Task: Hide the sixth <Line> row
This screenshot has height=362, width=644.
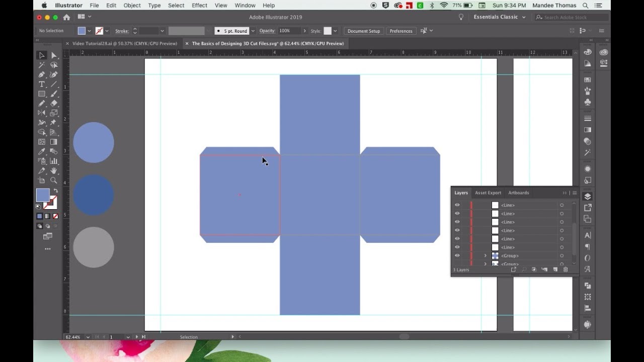Action: 457,247
